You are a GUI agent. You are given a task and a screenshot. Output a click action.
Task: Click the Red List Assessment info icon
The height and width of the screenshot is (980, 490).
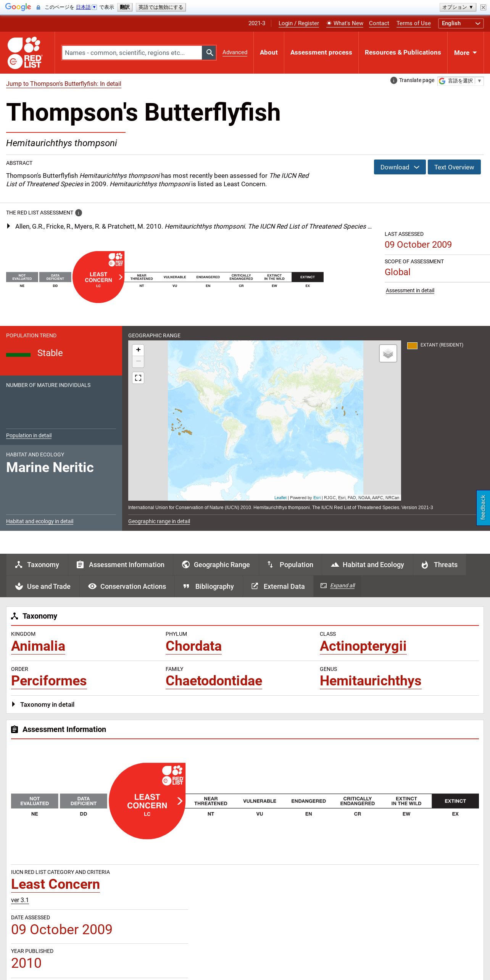79,213
